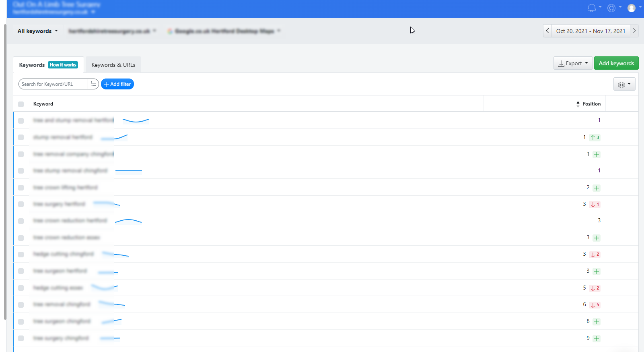Click the Keyword column header
This screenshot has height=352, width=644.
43,104
